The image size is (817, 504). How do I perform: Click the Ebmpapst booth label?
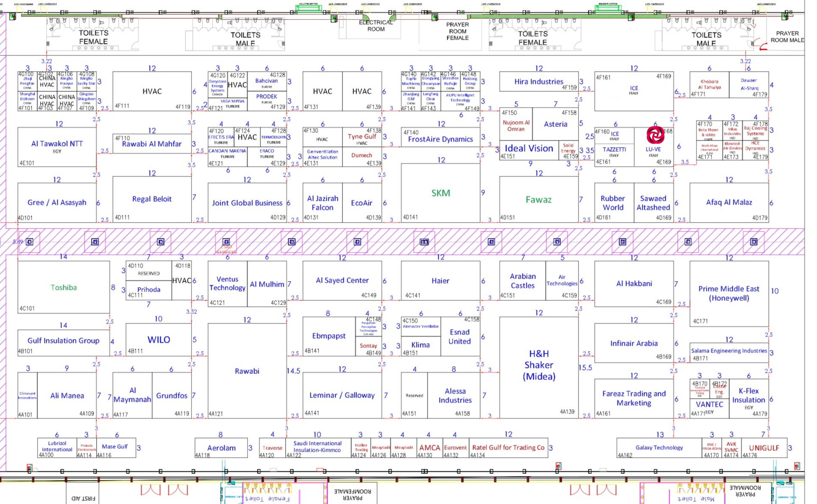click(x=329, y=336)
